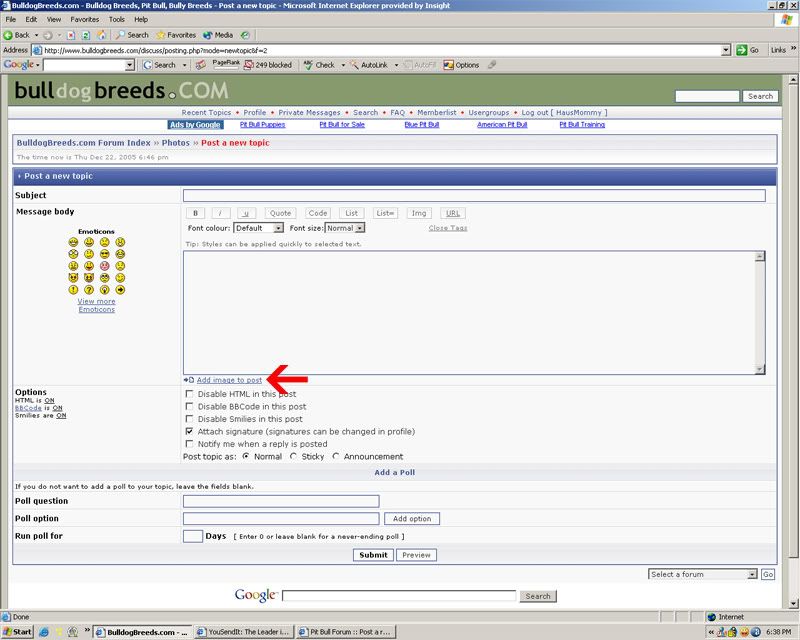Expand the address bar URL history dropdown

click(x=726, y=50)
